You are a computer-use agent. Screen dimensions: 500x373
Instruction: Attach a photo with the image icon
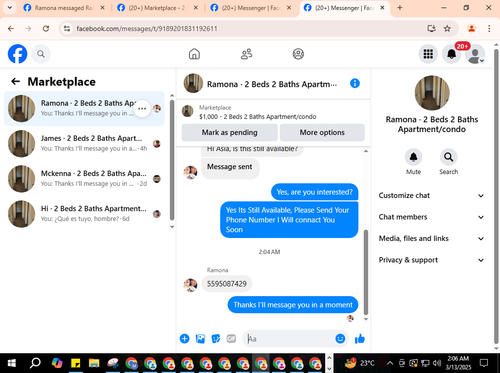200,339
